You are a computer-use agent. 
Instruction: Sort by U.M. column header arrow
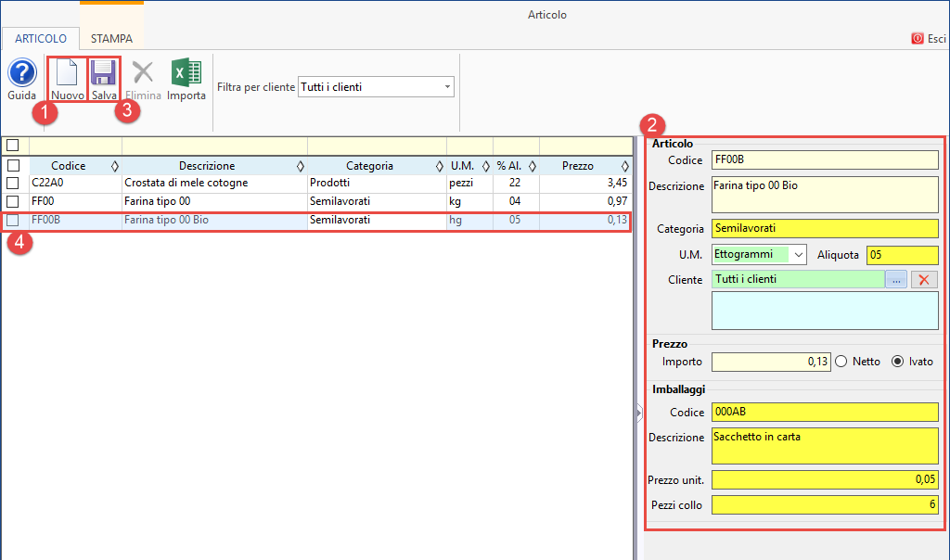pos(486,166)
